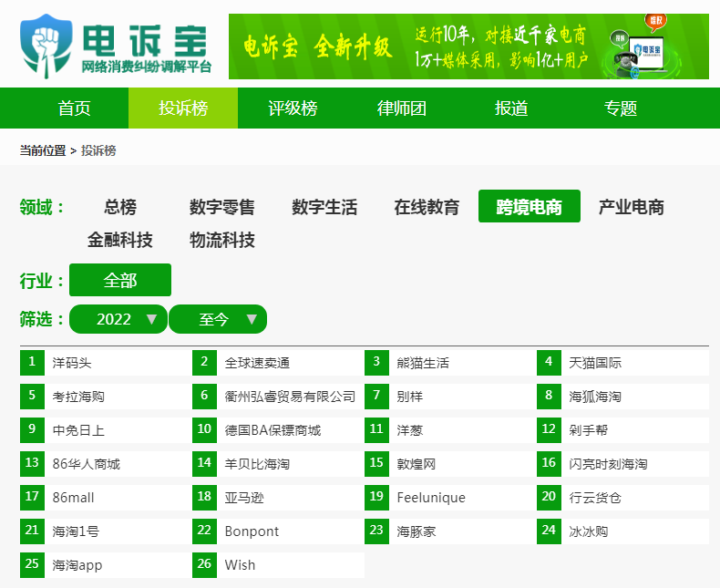Select the 产业电商 domain filter
This screenshot has height=588, width=720.
pos(632,206)
